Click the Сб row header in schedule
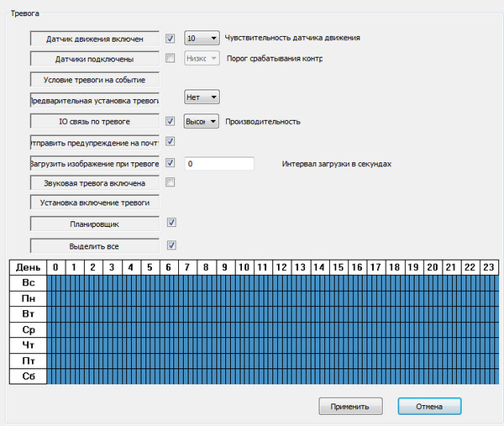 (x=28, y=376)
